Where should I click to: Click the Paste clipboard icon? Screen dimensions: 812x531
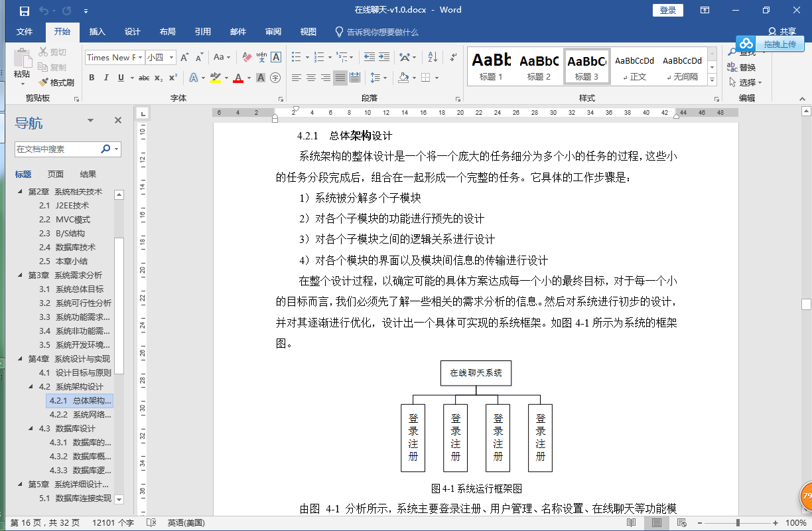22,60
